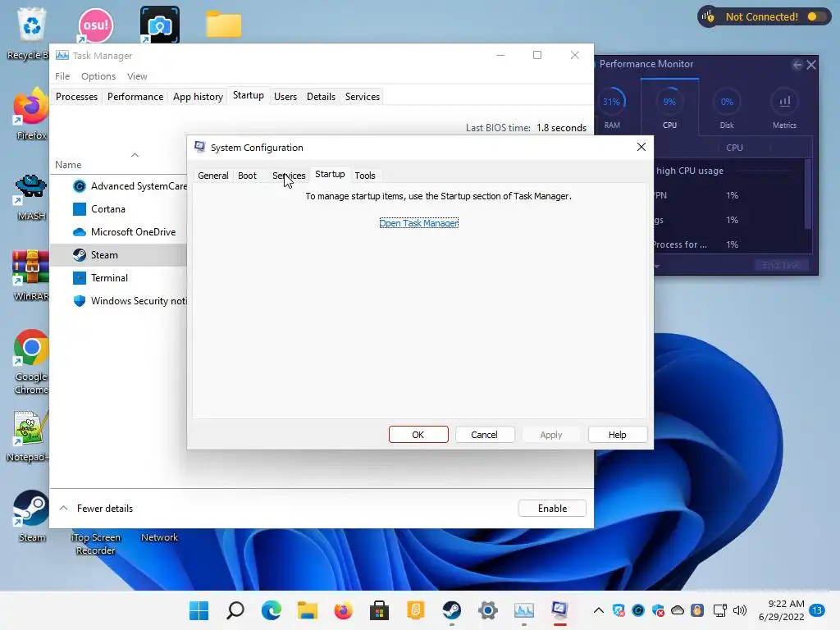This screenshot has height=630, width=840.
Task: Select Tools tab in System Configuration
Action: pos(365,176)
